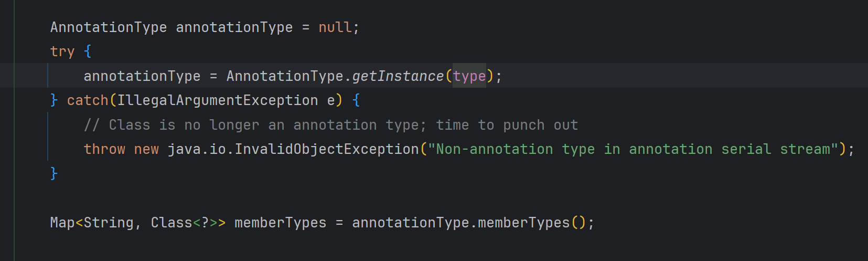Image resolution: width=868 pixels, height=261 pixels.
Task: Click the throw keyword
Action: pos(104,149)
